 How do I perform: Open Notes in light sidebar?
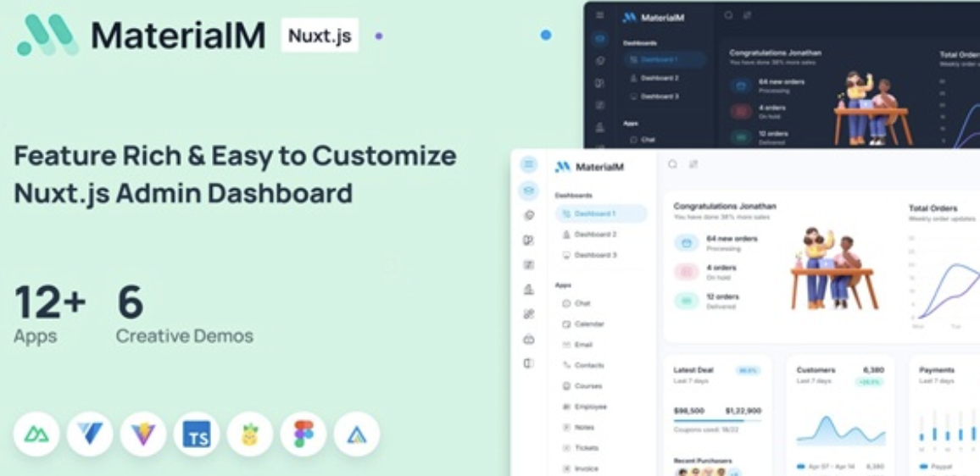click(579, 427)
